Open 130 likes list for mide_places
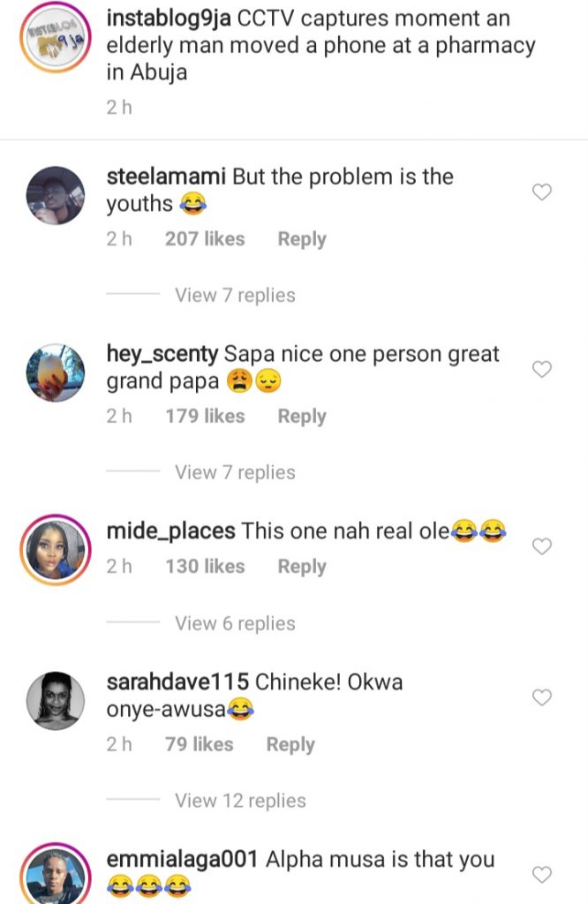Image resolution: width=588 pixels, height=904 pixels. point(205,566)
